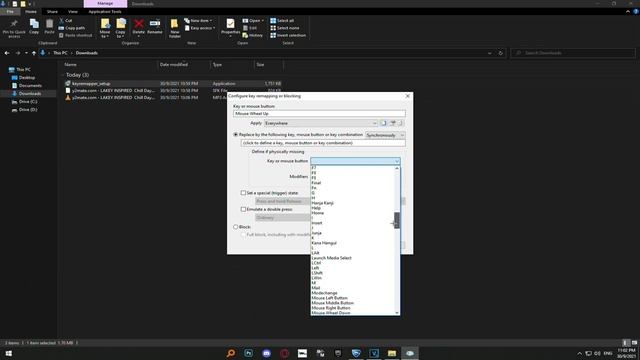Select the keyremapper_setup file

point(91,84)
